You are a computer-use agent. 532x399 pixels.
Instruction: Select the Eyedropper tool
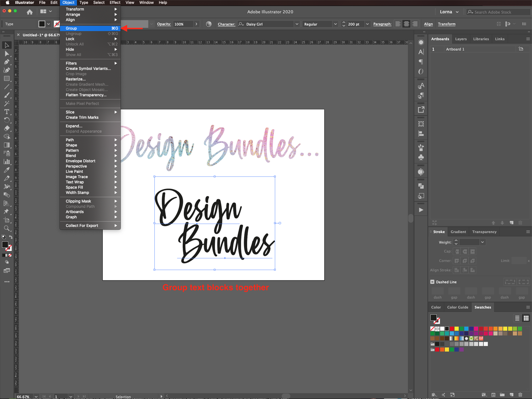tap(7, 170)
